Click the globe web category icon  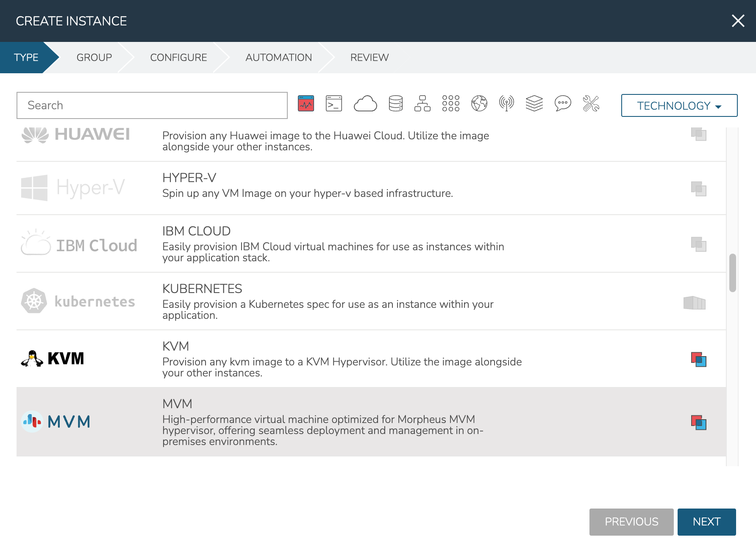(479, 104)
